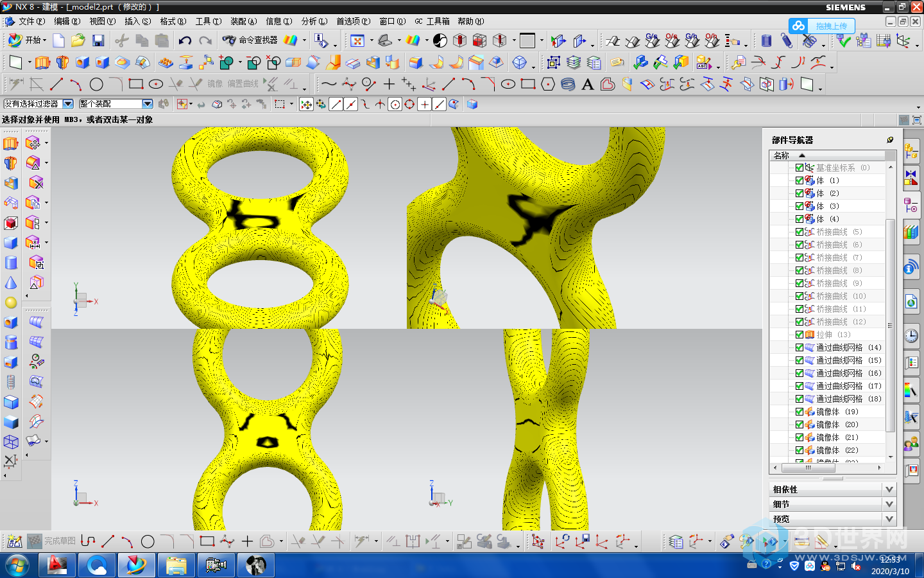
Task: Open the Reuse Library books tab
Action: coord(911,232)
